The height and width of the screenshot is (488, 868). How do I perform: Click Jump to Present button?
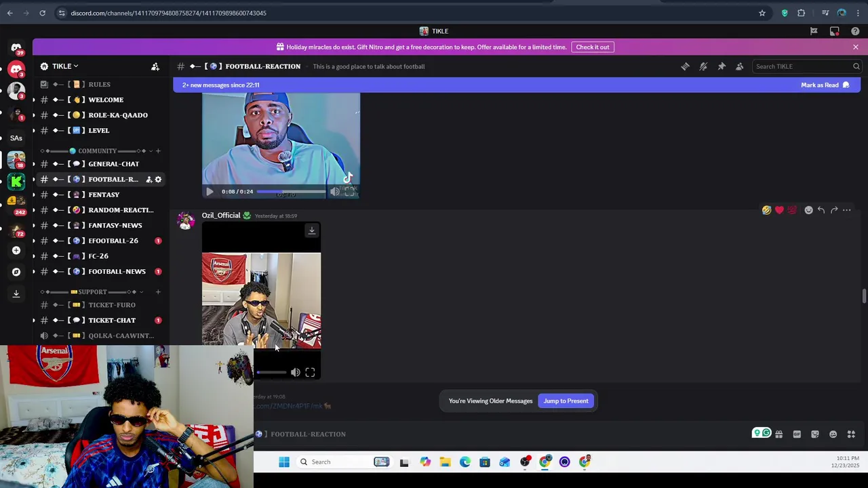click(566, 401)
